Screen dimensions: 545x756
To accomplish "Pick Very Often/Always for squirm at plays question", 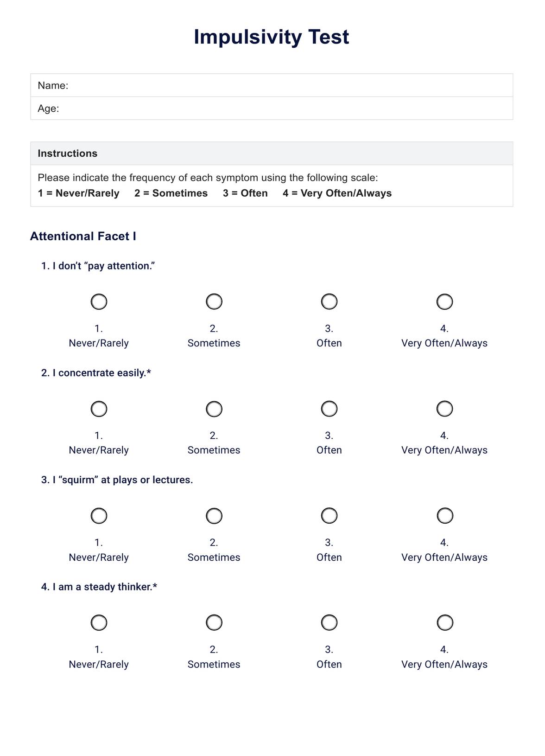I will click(x=444, y=516).
